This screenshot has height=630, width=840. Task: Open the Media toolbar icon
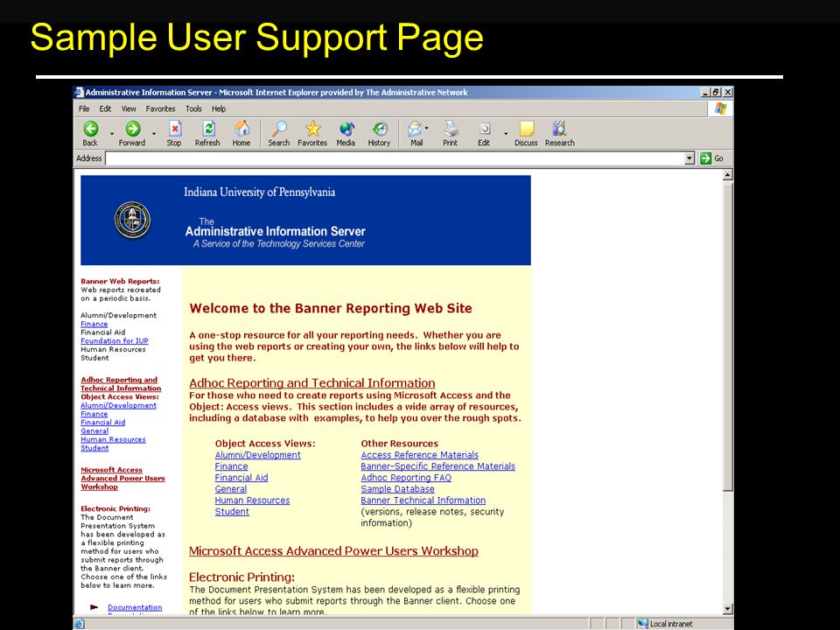(x=346, y=129)
